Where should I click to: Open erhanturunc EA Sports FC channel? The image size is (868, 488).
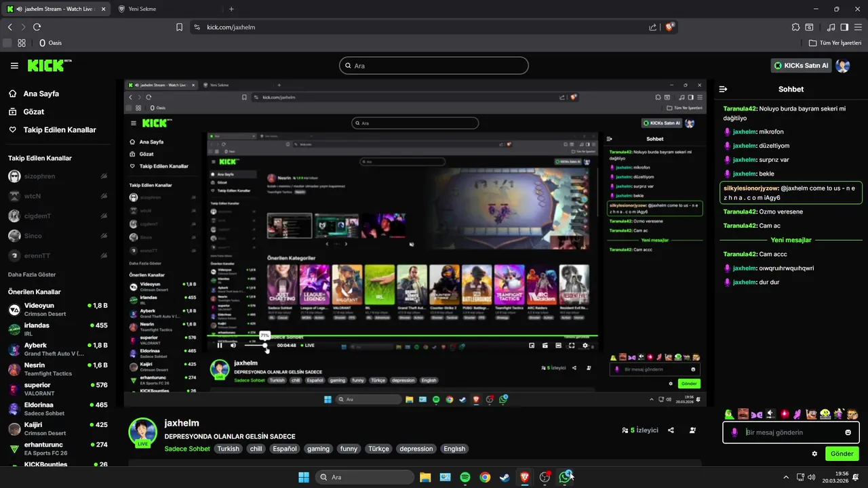coord(57,449)
